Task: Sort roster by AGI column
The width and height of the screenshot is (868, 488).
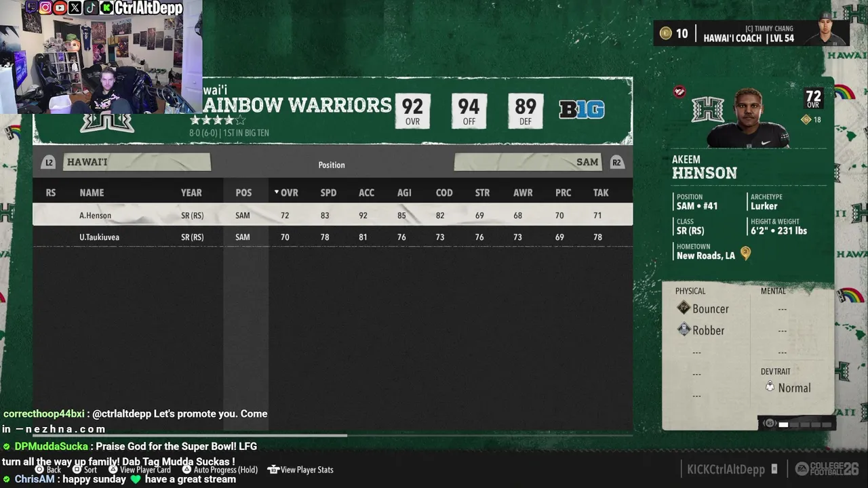Action: click(404, 192)
